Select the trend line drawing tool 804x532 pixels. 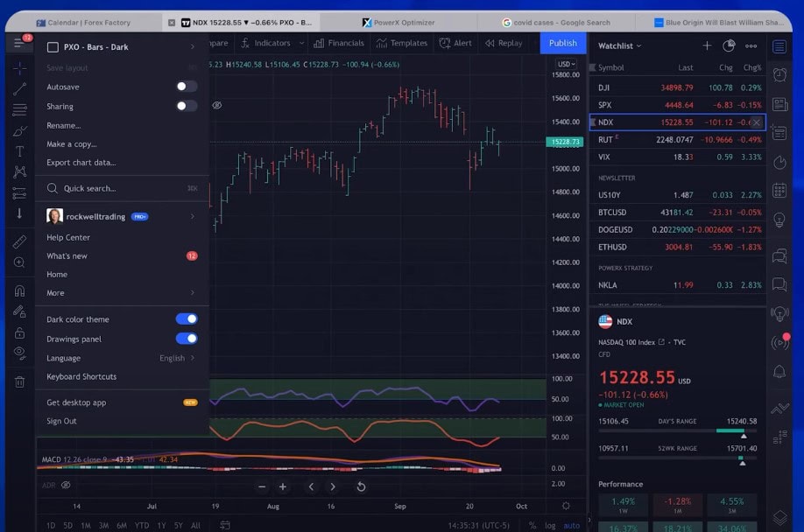pos(19,88)
